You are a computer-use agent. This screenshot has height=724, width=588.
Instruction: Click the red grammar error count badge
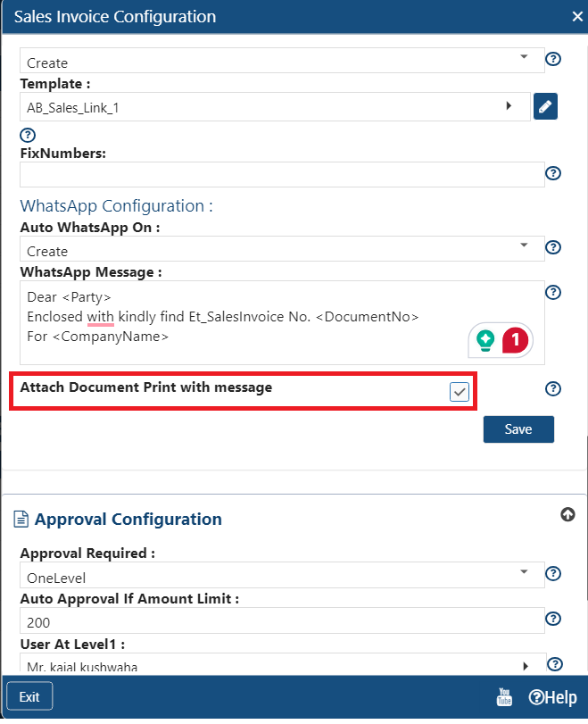click(x=515, y=341)
